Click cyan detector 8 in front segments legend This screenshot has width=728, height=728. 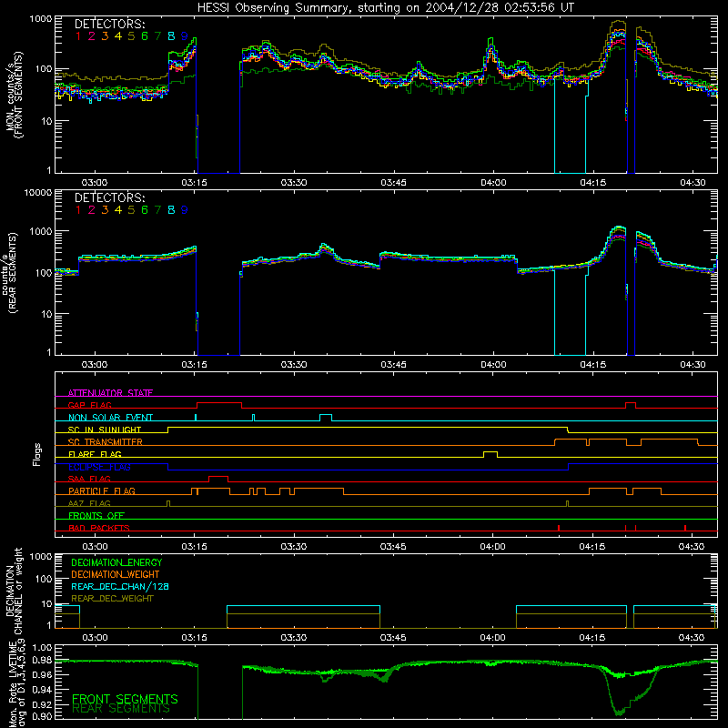coord(171,36)
